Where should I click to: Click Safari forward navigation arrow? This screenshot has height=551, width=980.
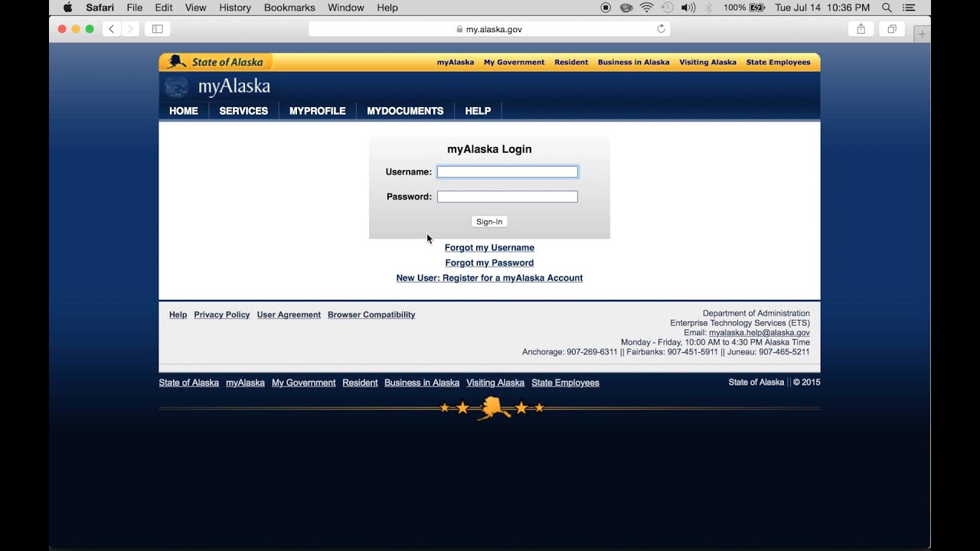point(130,29)
